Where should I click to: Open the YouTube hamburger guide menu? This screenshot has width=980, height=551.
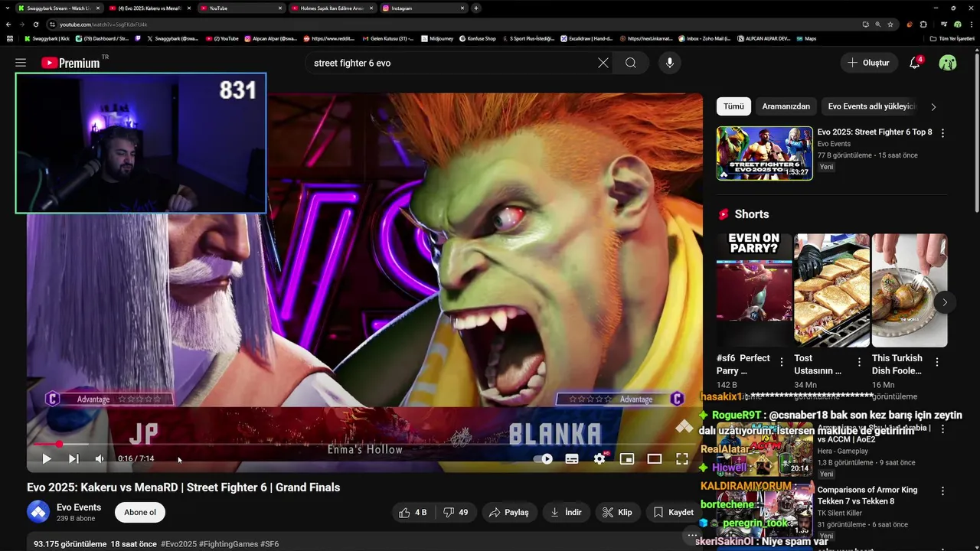pyautogui.click(x=21, y=63)
